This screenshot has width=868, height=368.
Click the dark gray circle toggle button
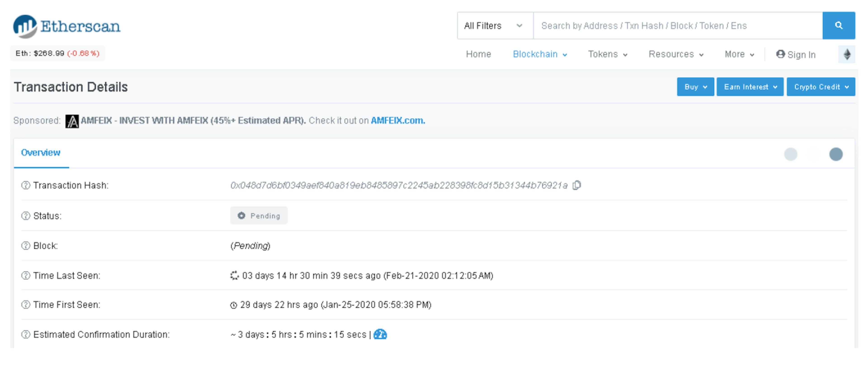tap(836, 154)
